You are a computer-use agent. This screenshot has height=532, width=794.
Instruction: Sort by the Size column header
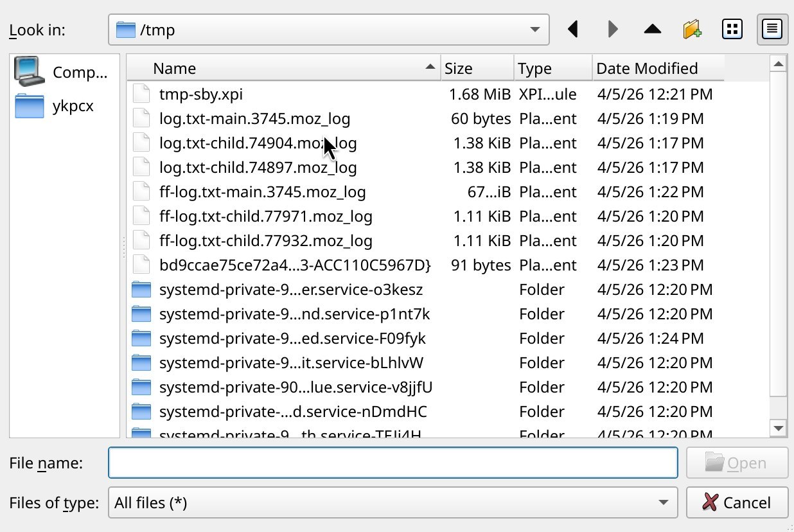477,68
